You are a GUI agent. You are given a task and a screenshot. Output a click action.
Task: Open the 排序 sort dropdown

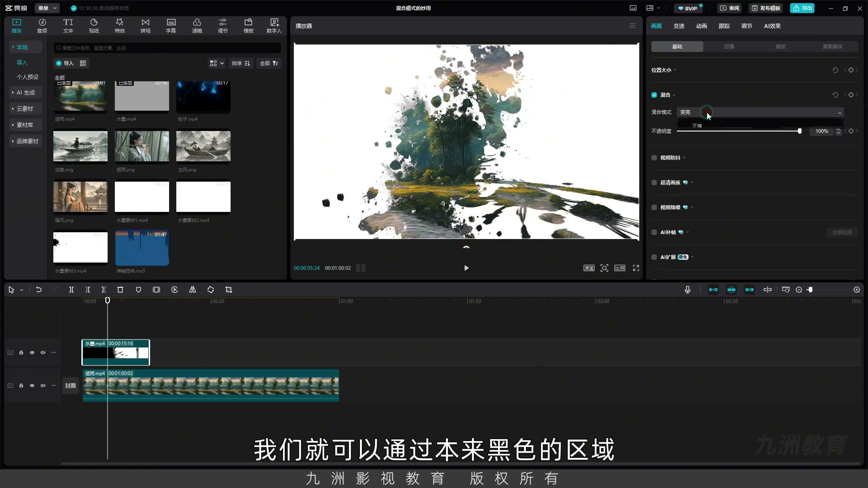(241, 63)
